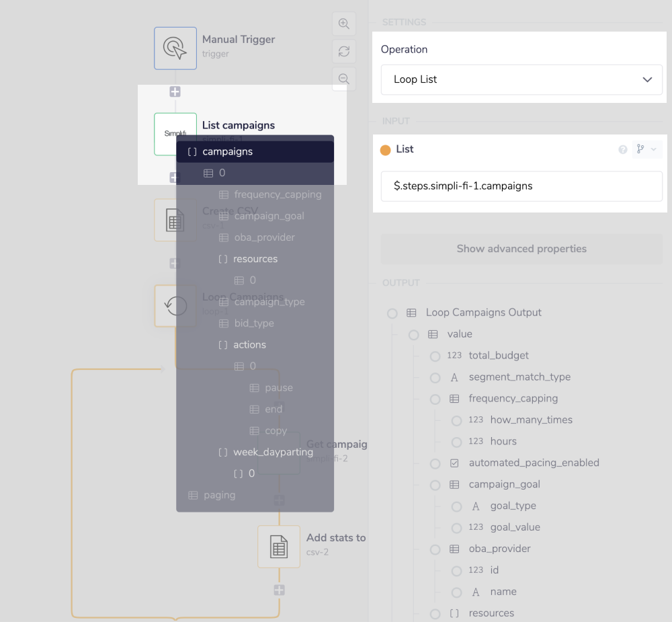Viewport: 672px width, 622px height.
Task: Click the refresh workflow icon
Action: coord(343,51)
